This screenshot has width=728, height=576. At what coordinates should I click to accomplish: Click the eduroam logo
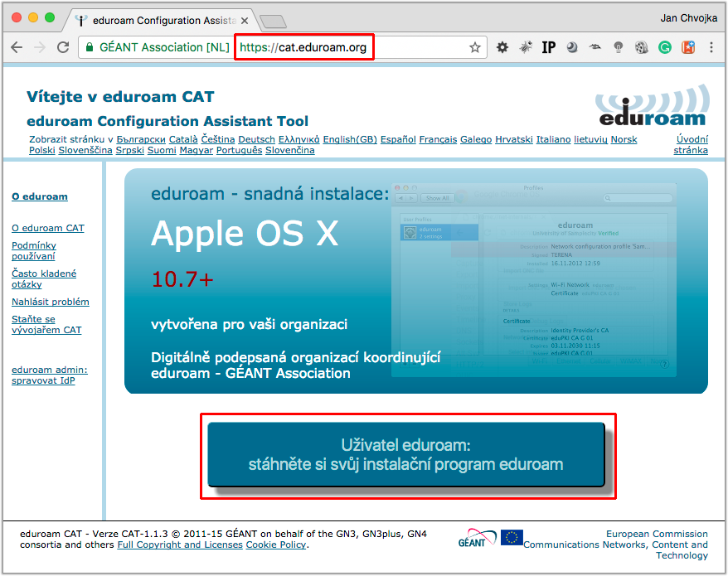[x=653, y=106]
